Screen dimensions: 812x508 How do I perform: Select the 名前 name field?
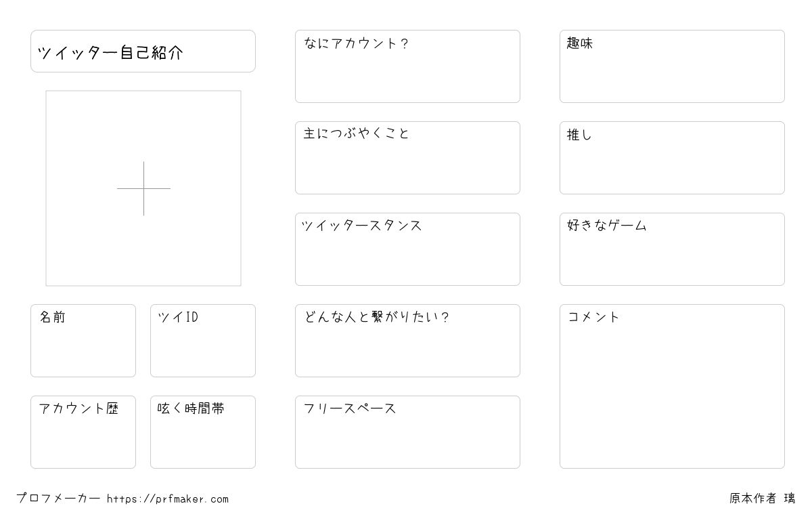coord(83,341)
